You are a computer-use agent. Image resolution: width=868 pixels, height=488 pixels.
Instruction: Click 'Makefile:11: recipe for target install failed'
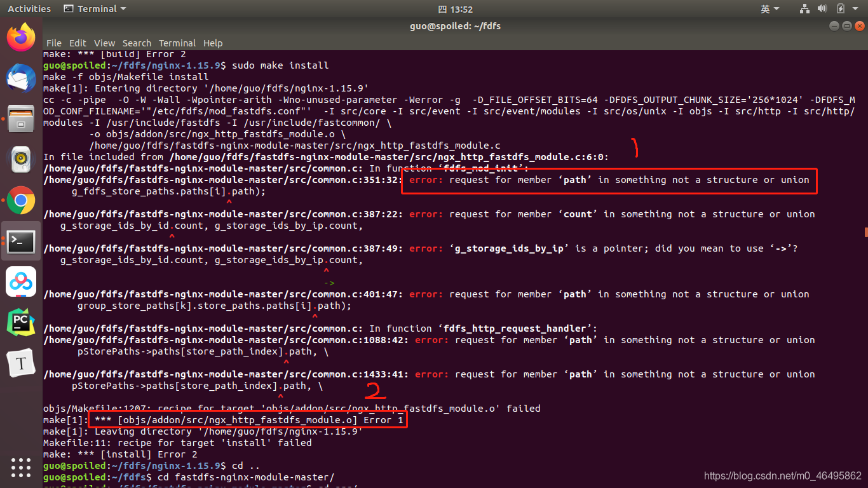177,443
